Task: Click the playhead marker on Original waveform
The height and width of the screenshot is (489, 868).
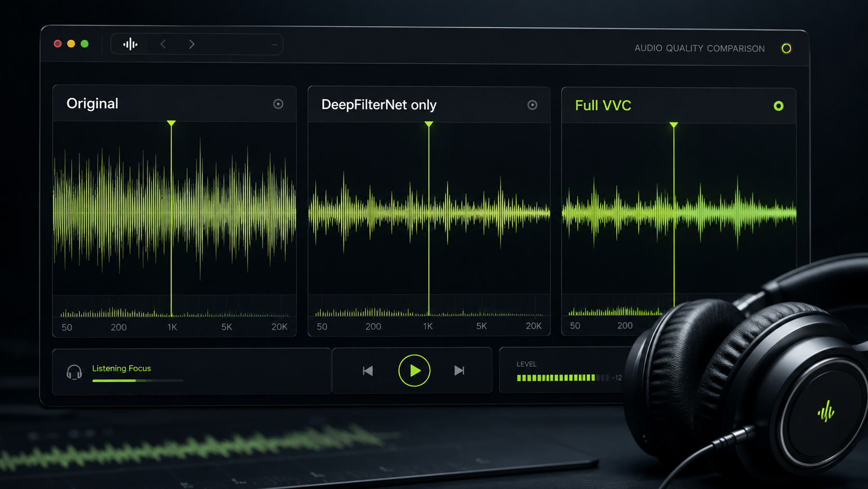Action: click(x=171, y=124)
